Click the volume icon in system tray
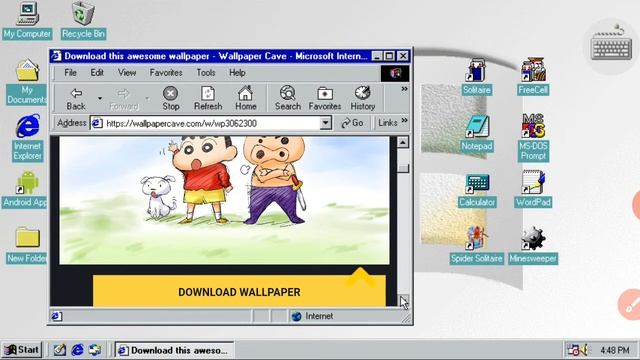Viewport: 640px width, 360px height. tap(584, 350)
